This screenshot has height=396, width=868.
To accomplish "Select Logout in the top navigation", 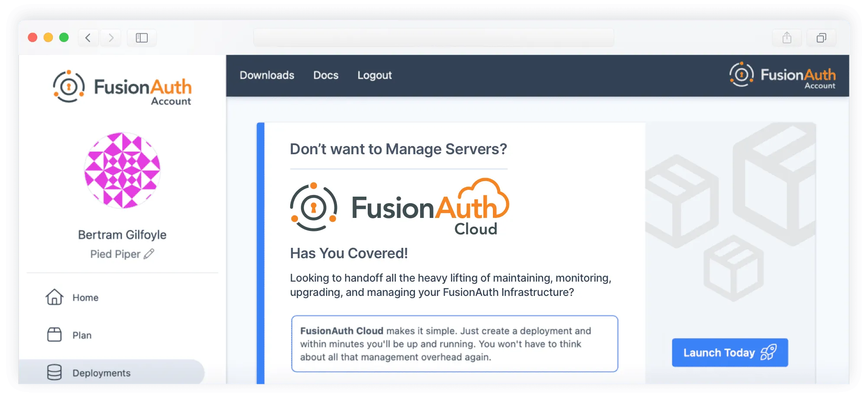I will (375, 75).
